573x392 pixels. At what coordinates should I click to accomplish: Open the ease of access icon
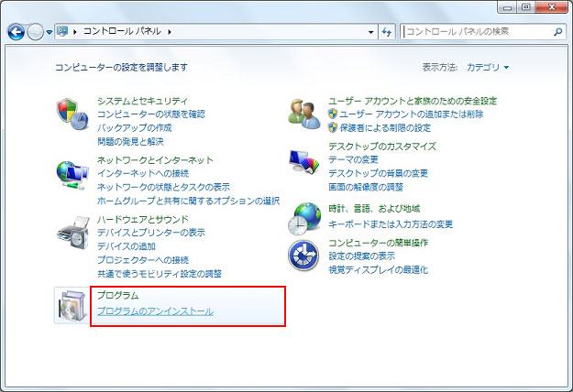(x=303, y=256)
